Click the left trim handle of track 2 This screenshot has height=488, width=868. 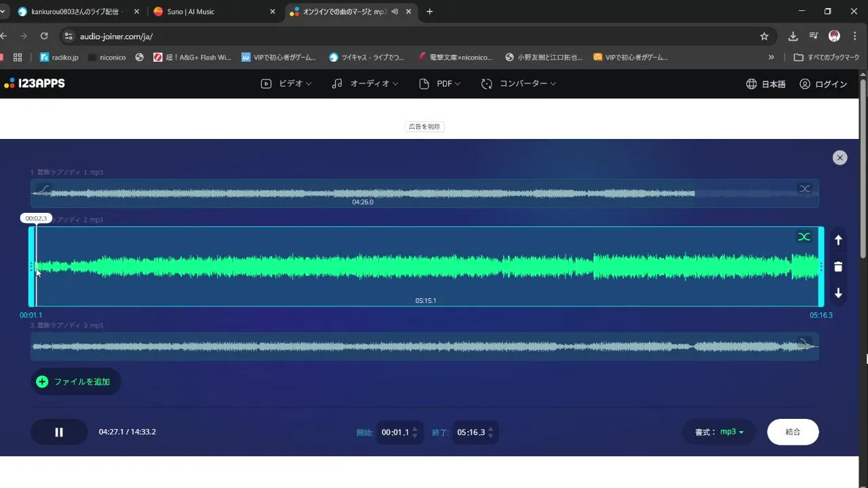[x=31, y=266]
